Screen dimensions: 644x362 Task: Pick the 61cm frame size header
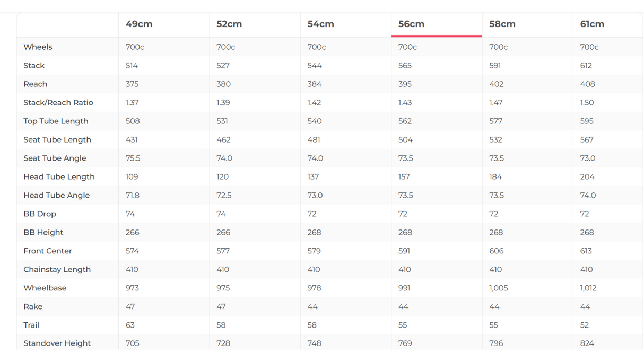592,24
